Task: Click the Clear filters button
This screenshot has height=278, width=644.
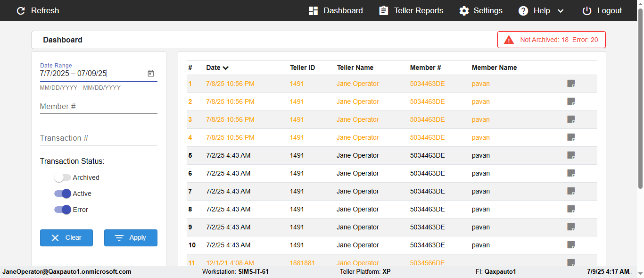Action: pyautogui.click(x=66, y=238)
